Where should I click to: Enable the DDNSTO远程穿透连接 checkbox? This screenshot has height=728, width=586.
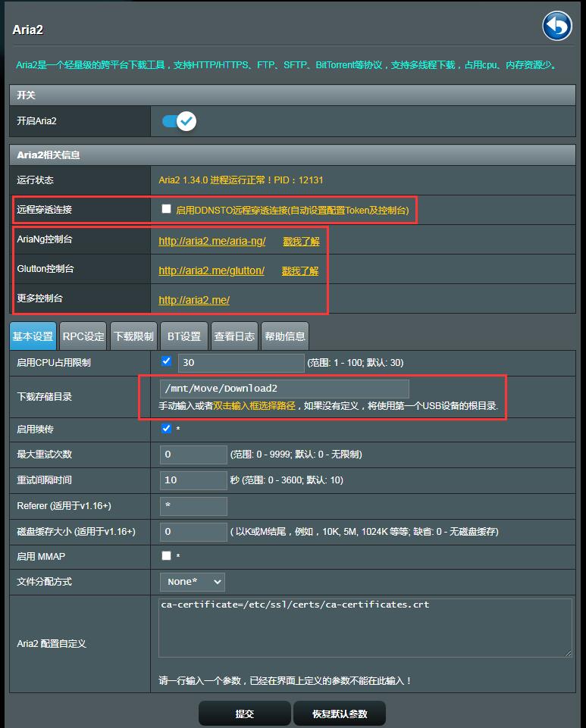(166, 209)
